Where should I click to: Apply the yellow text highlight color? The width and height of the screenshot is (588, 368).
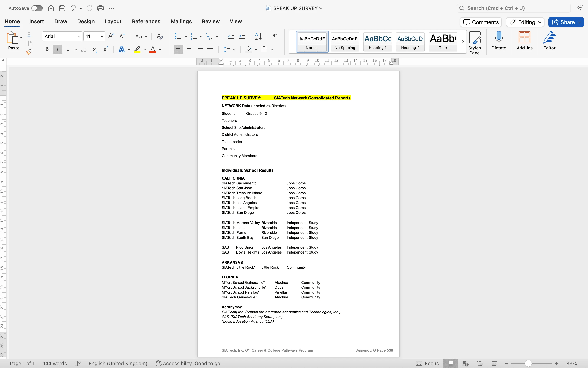[x=137, y=49]
